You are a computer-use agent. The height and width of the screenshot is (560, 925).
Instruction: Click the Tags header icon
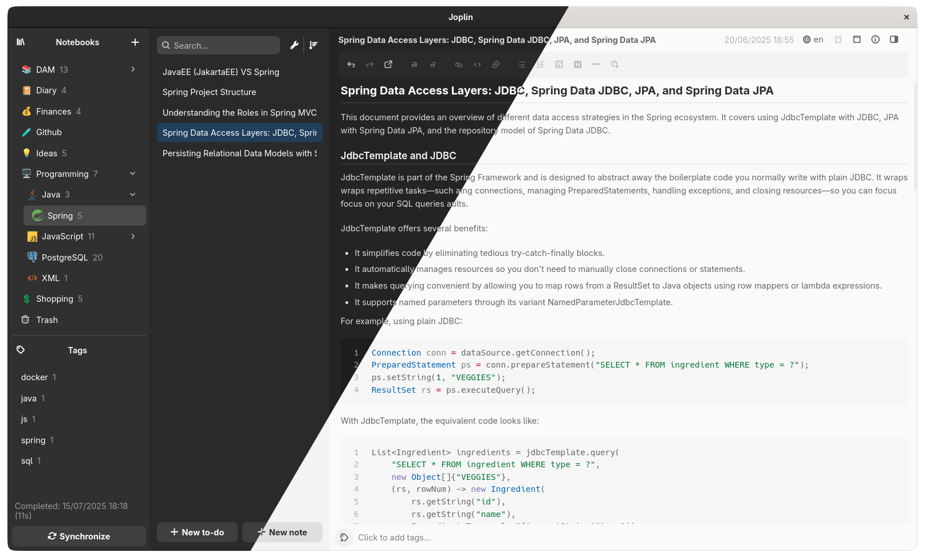21,350
